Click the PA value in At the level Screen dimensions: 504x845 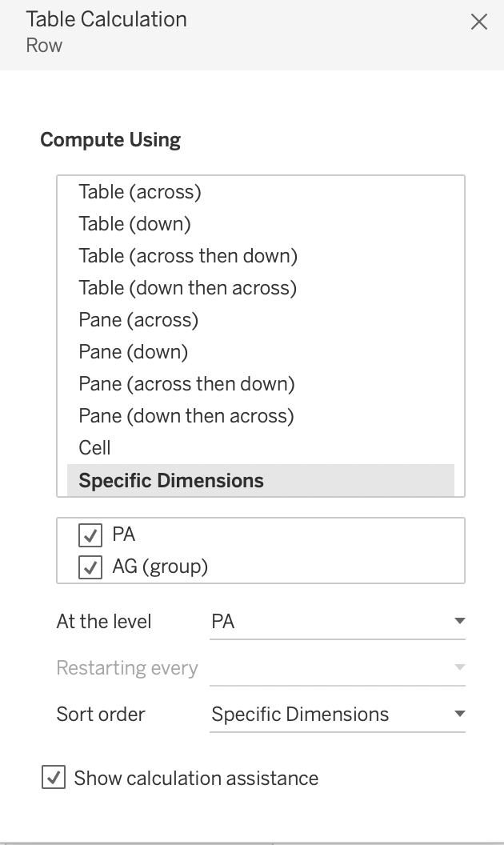(223, 622)
